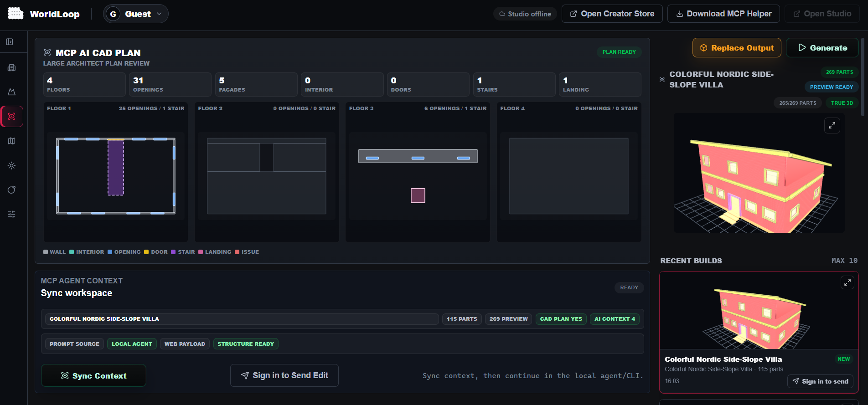Click the INTERIOR legend swatch

point(72,252)
